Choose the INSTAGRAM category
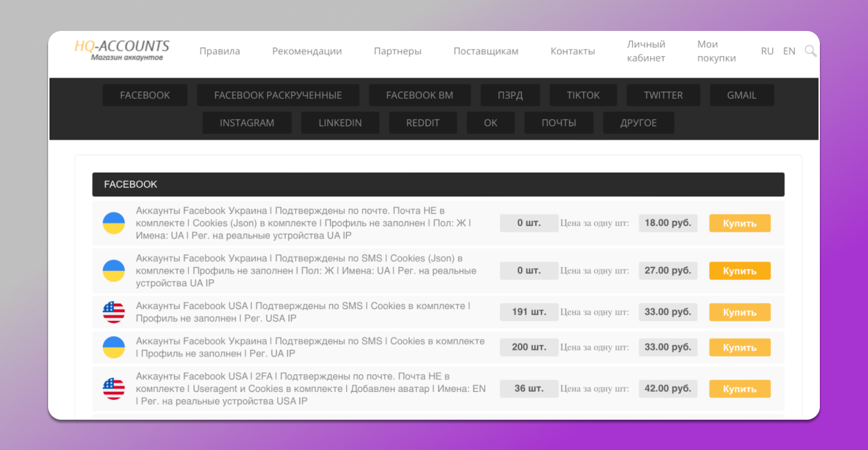This screenshot has width=868, height=450. pos(247,123)
